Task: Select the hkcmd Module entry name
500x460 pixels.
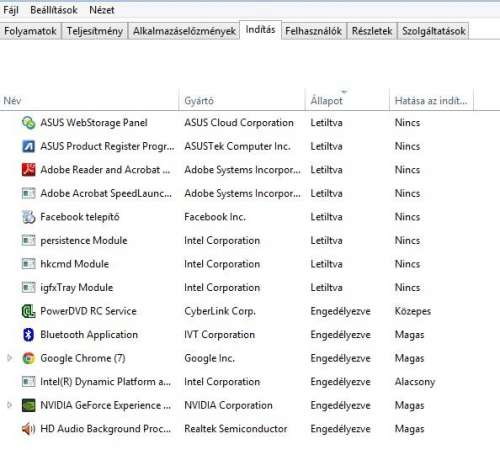Action: [74, 264]
